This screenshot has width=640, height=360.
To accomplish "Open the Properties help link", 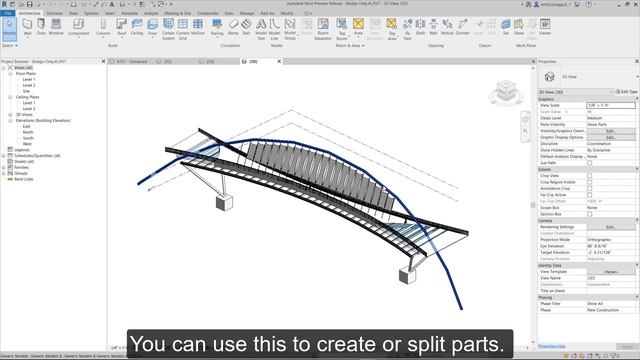I will (x=551, y=346).
